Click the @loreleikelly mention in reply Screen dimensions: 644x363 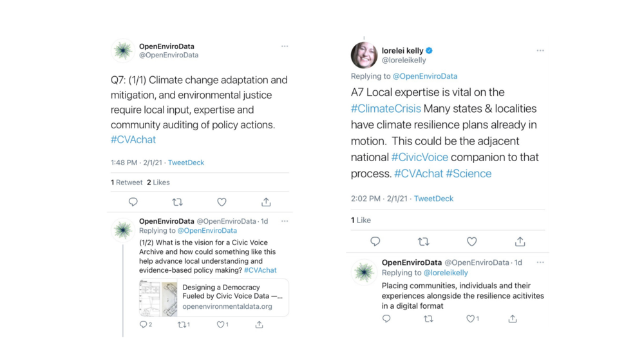click(x=446, y=273)
